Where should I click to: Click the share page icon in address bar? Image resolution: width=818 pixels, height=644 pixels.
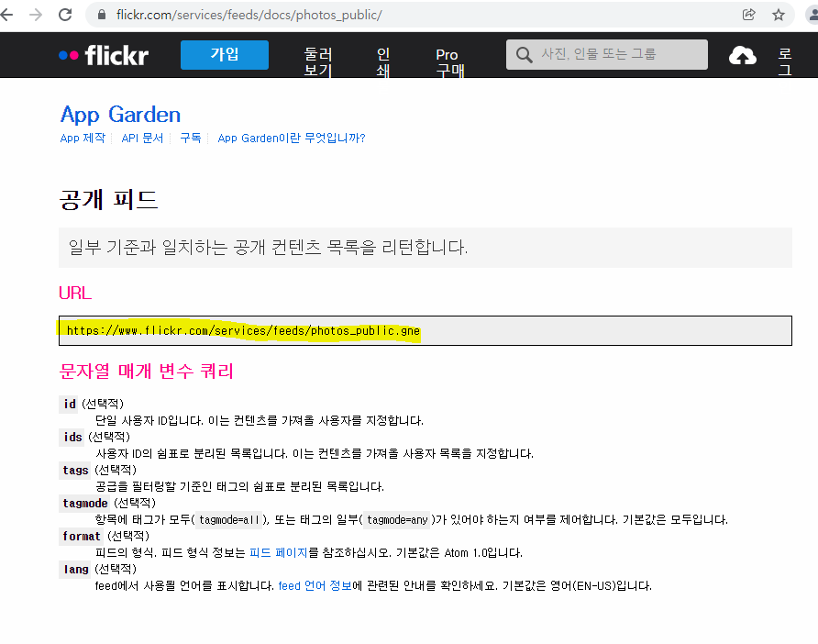coord(748,15)
